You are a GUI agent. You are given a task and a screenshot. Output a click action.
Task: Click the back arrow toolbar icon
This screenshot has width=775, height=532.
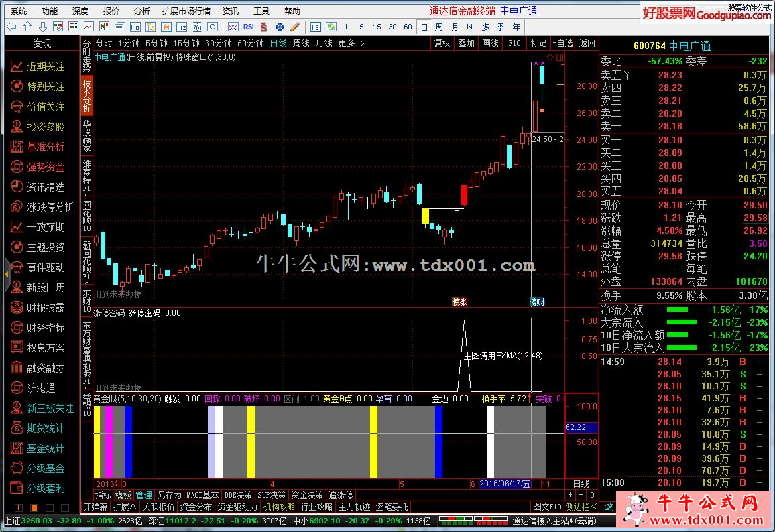click(x=12, y=27)
